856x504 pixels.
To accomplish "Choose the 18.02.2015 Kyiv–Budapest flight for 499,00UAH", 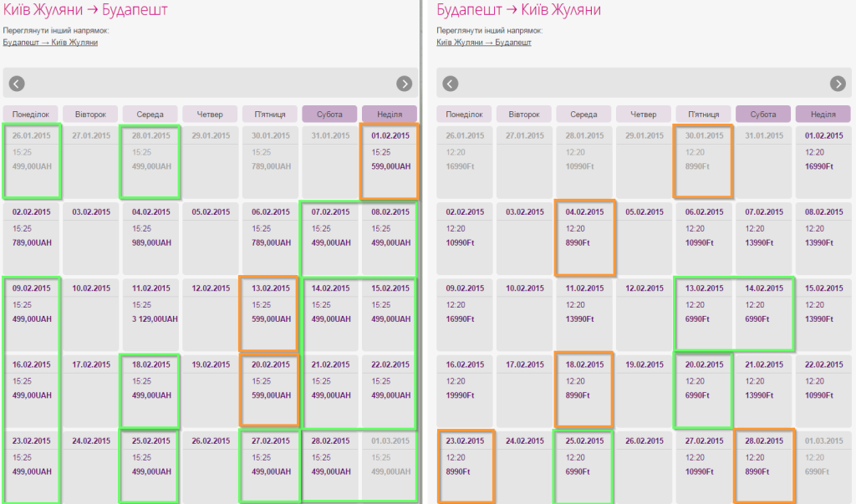I will point(150,391).
